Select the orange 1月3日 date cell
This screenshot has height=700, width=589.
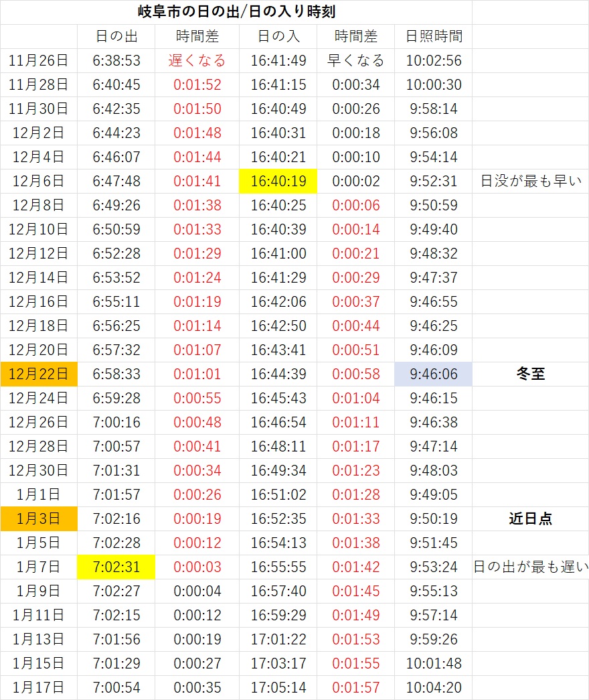click(x=39, y=518)
